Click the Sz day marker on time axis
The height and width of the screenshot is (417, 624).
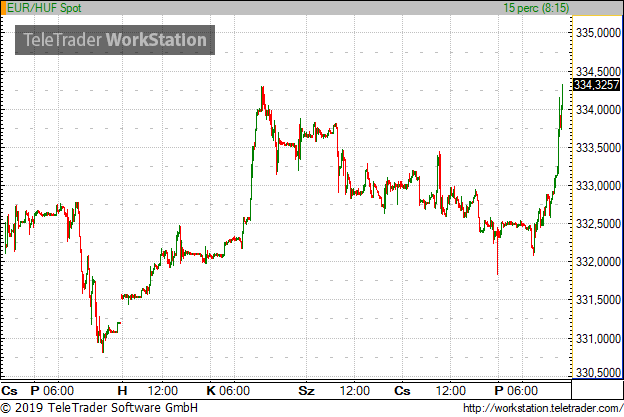pos(306,391)
